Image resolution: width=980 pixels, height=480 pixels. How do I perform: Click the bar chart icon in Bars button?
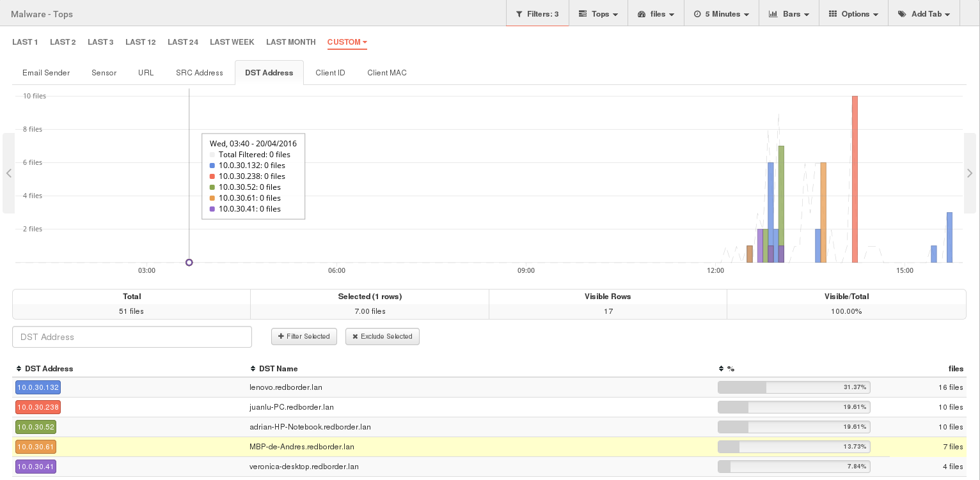[773, 14]
